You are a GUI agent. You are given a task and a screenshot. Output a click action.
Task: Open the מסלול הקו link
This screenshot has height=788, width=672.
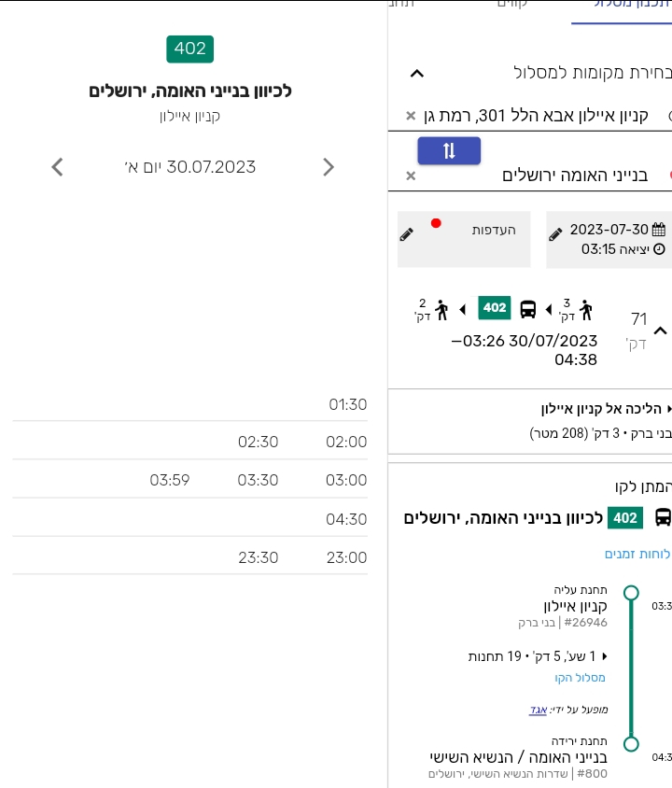[580, 678]
